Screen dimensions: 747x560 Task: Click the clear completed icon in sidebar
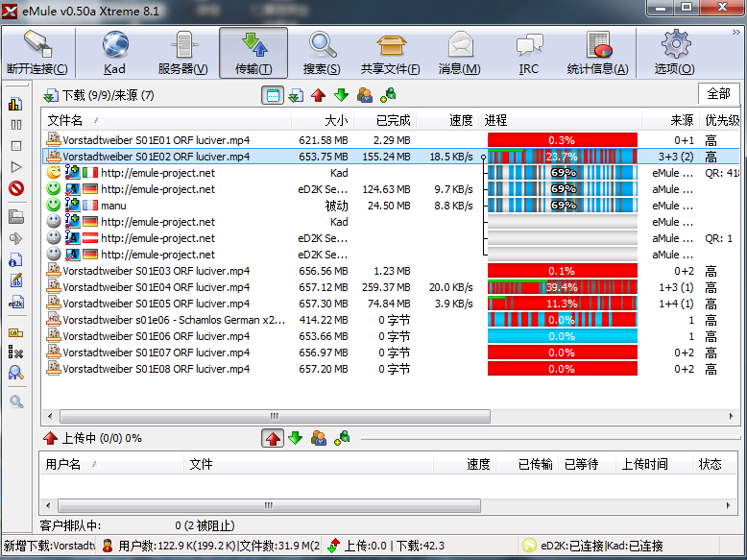(x=15, y=353)
